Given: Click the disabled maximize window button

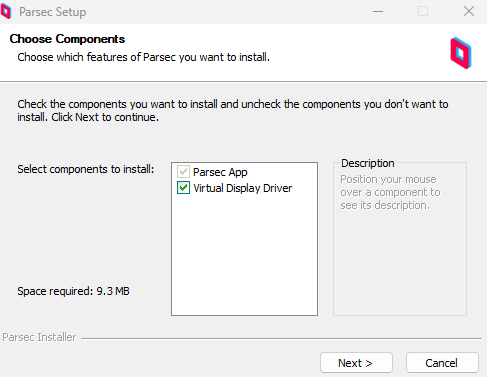Looking at the screenshot, I should pos(423,12).
